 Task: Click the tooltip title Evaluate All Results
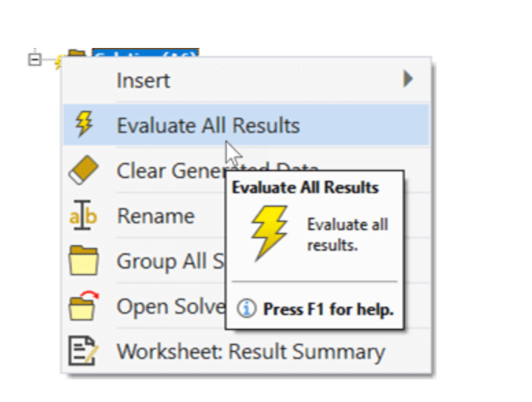click(x=305, y=188)
